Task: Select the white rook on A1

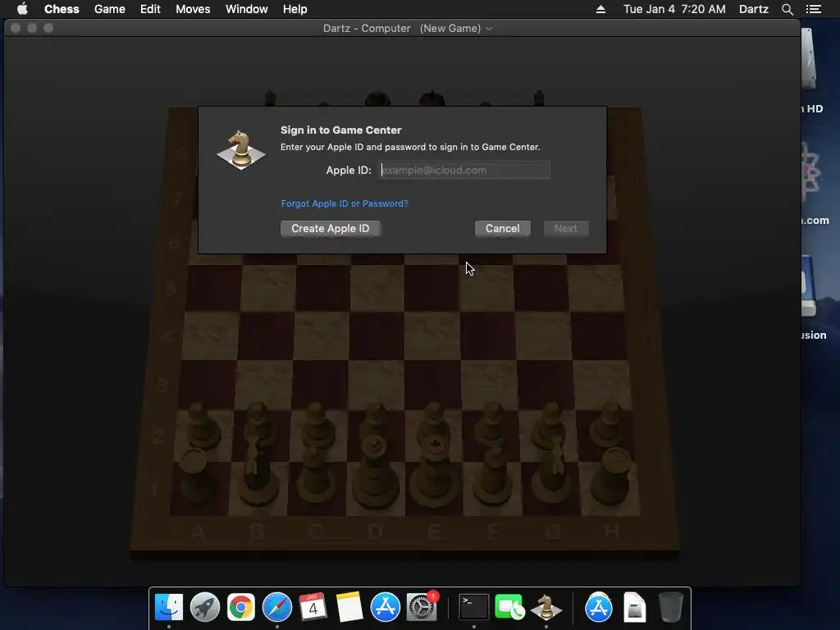Action: click(196, 477)
